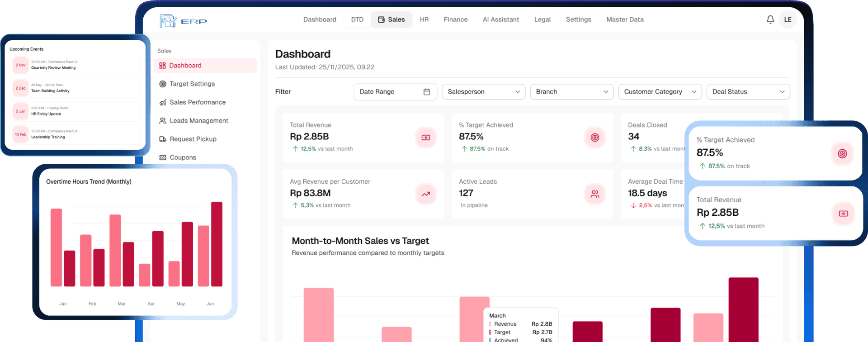
Task: Click the % Target Achieved bullseye icon in dashboard
Action: [595, 138]
